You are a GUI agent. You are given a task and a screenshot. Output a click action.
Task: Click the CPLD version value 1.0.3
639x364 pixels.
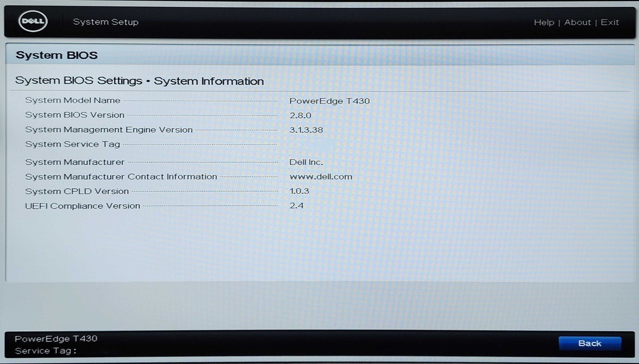[x=299, y=191]
